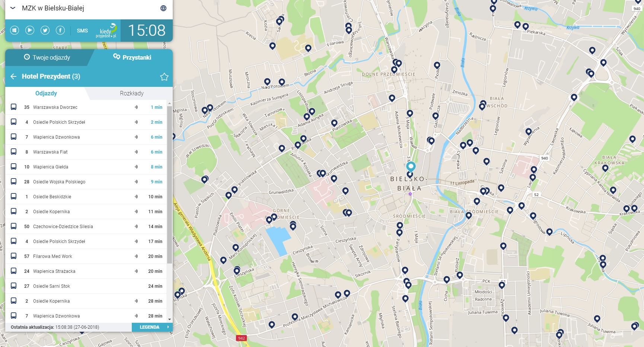Open the Windows store app icon
Screen dimensions: 644x347
15,30
